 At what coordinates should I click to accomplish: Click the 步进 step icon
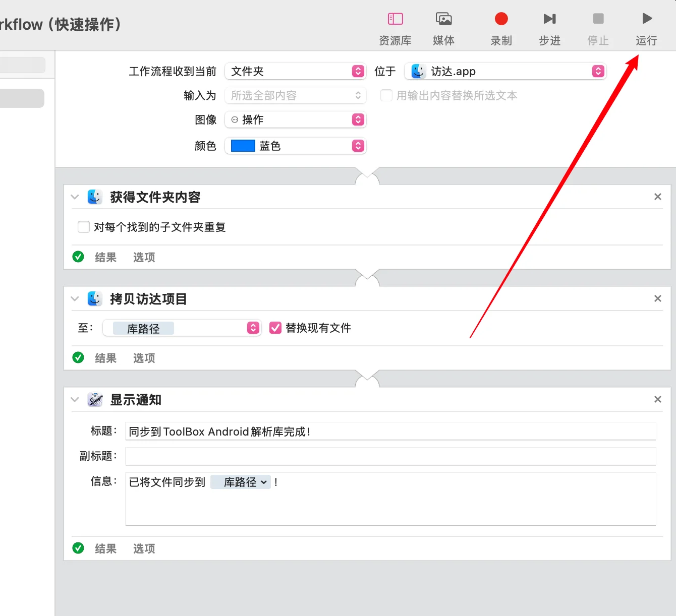[x=549, y=20]
